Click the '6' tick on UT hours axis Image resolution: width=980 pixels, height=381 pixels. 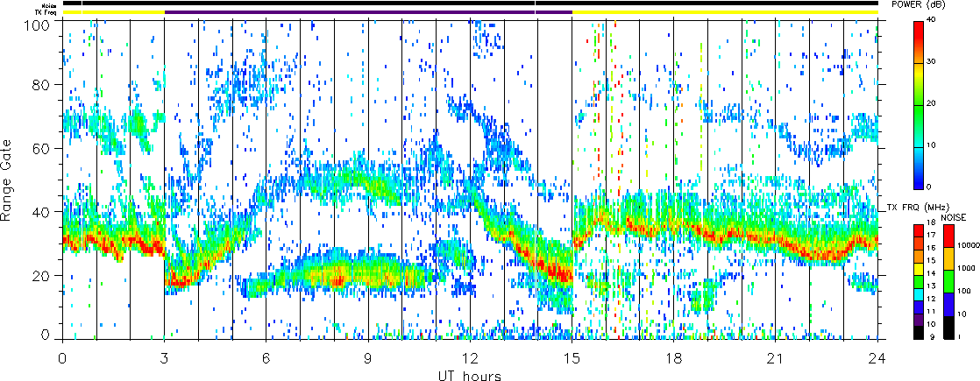point(266,358)
